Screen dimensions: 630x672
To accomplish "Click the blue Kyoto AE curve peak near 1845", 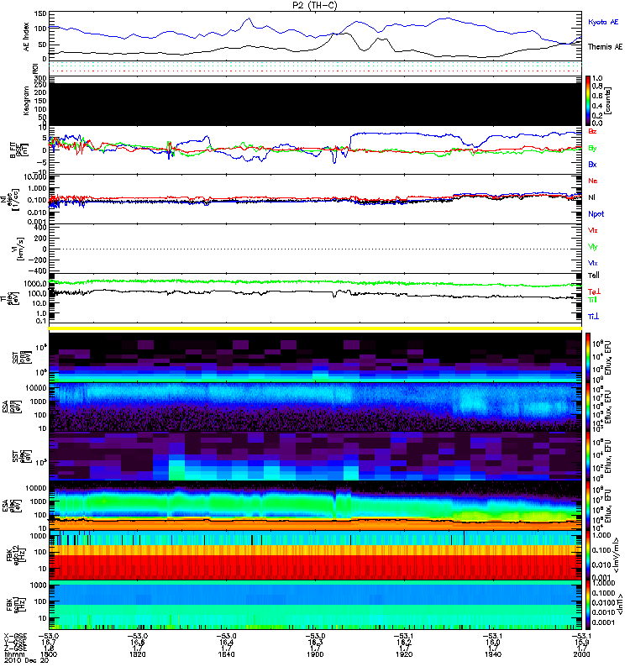I will click(x=249, y=18).
